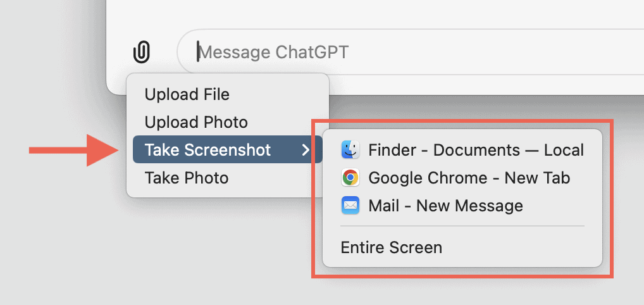Click the Mail envelope icon

(350, 206)
